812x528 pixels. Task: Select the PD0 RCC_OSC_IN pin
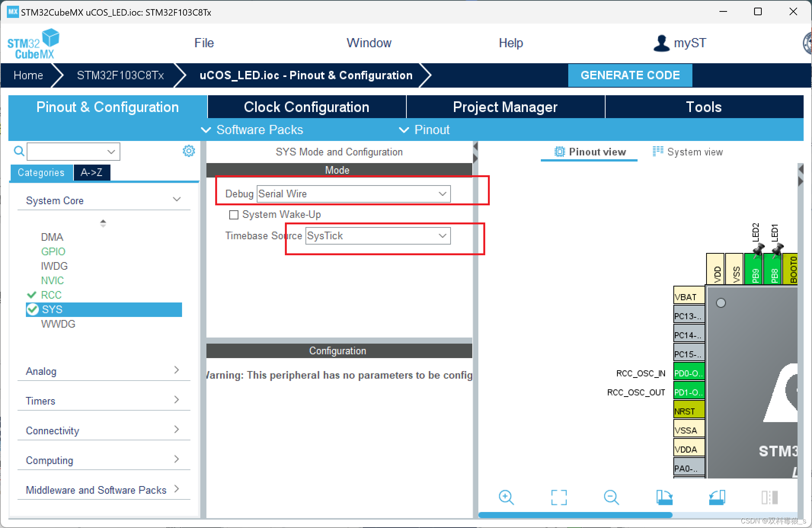pos(689,372)
